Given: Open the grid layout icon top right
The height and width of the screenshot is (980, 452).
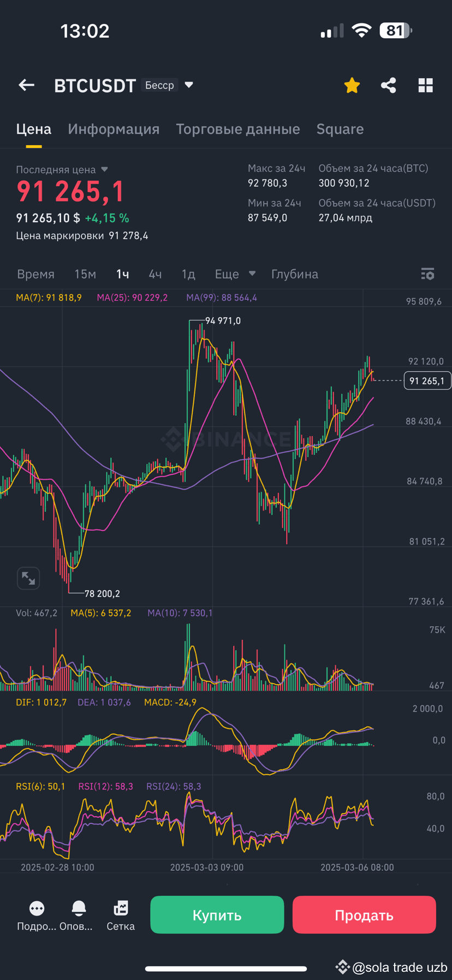Looking at the screenshot, I should 425,85.
